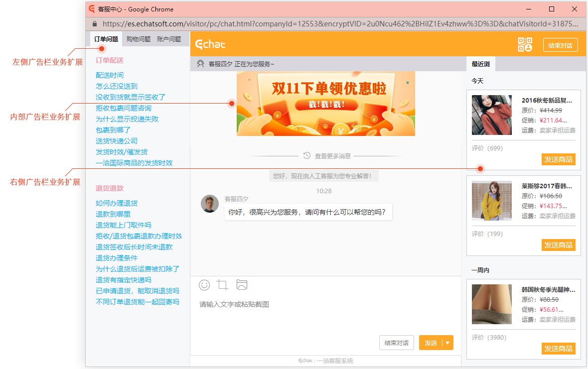Click 结束对话 button in the header
The image size is (588, 369).
pos(560,45)
